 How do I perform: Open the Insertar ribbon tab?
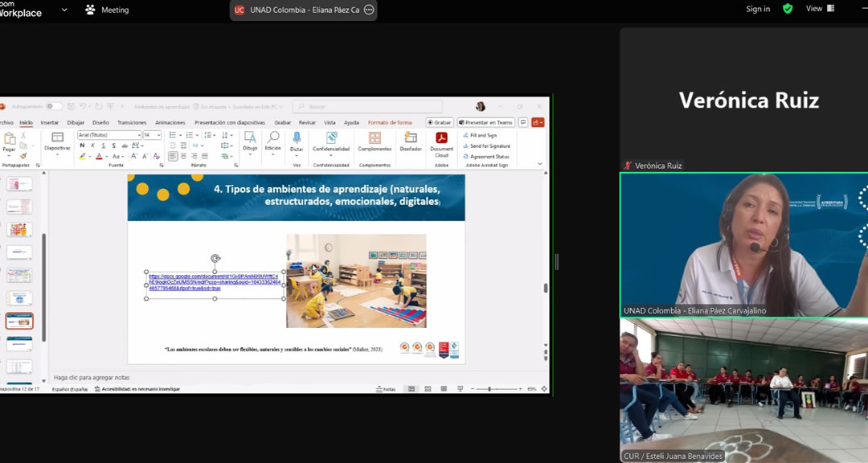pyautogui.click(x=49, y=122)
